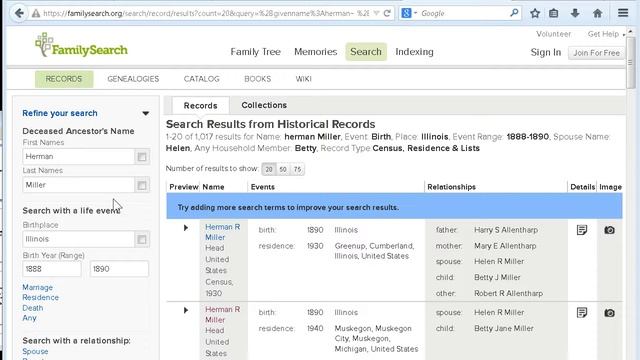Click the Relationships column header
Viewport: 640px width, 360px height.
451,187
